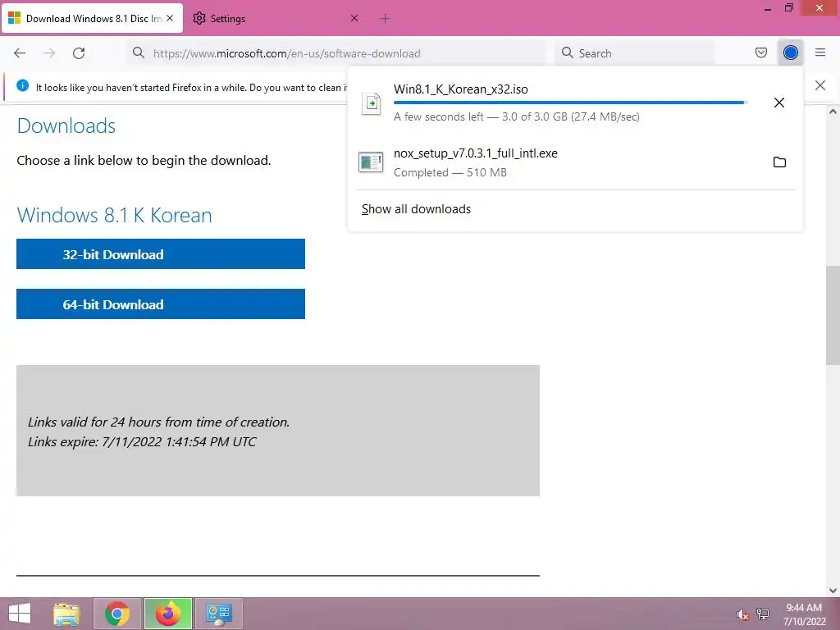Click the Settings gear tab icon
This screenshot has width=840, height=630.
tap(199, 18)
